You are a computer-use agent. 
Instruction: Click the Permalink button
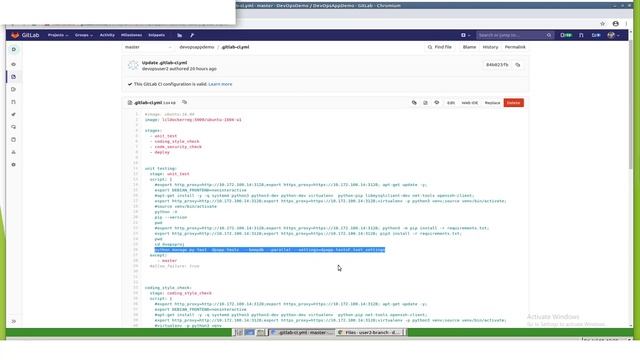click(x=515, y=47)
